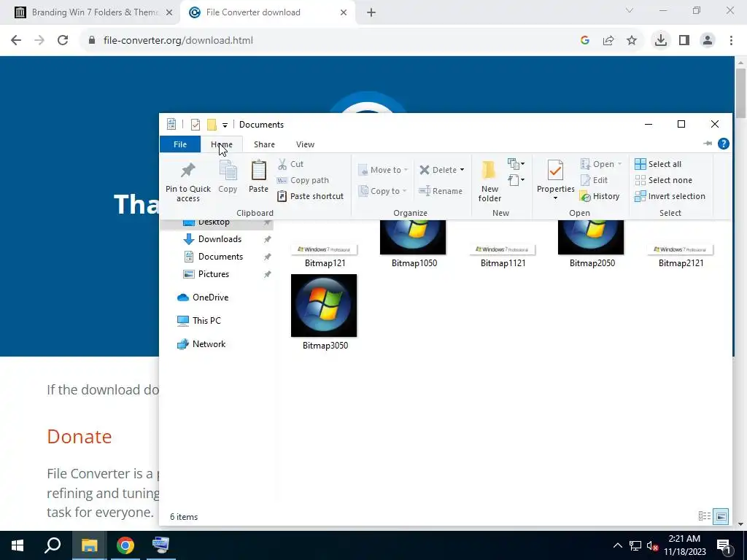This screenshot has height=560, width=747.
Task: Select the Bitmap3050 file thumbnail
Action: [x=324, y=306]
